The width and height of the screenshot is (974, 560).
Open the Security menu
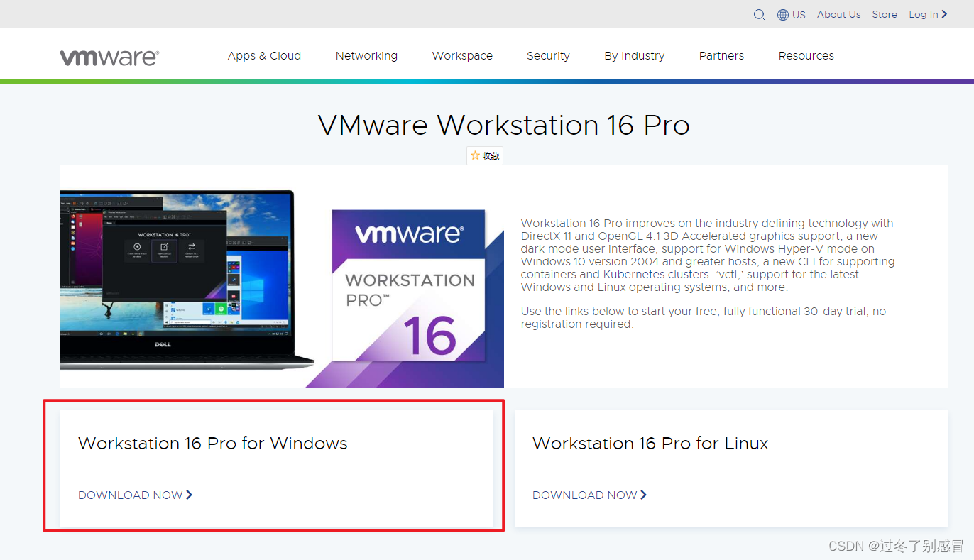coord(548,56)
